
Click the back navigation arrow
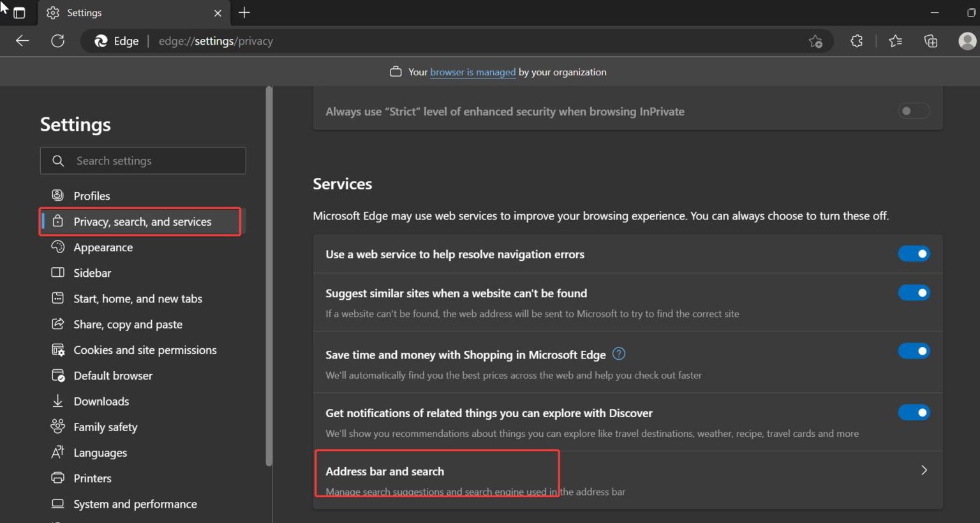[22, 40]
